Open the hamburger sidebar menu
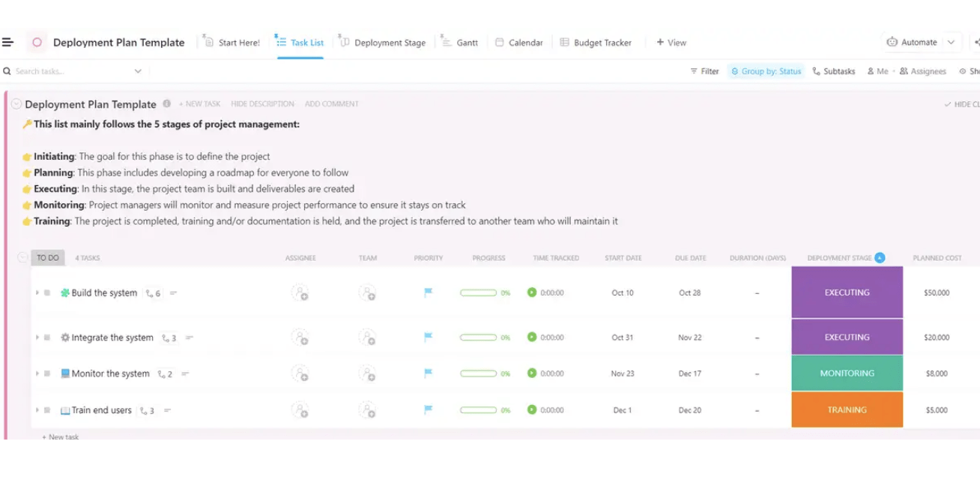This screenshot has width=980, height=489. [7, 43]
